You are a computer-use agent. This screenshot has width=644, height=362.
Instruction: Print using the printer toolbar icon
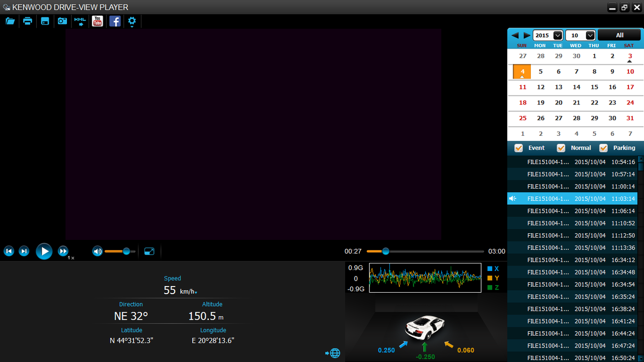(28, 21)
